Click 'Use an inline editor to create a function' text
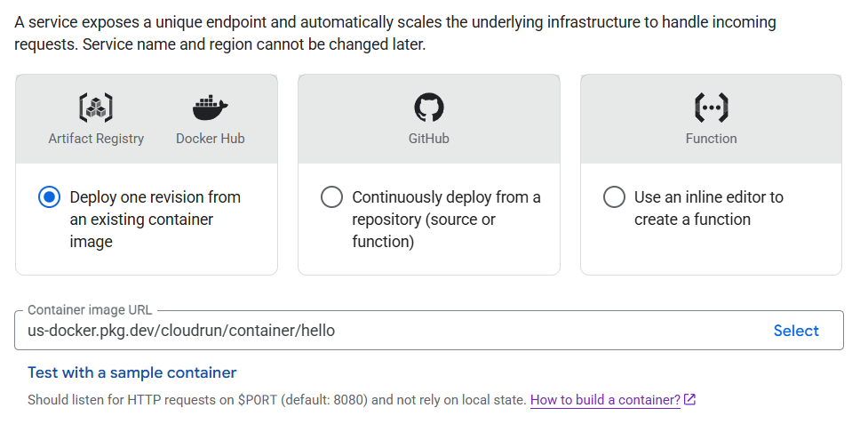 [708, 208]
